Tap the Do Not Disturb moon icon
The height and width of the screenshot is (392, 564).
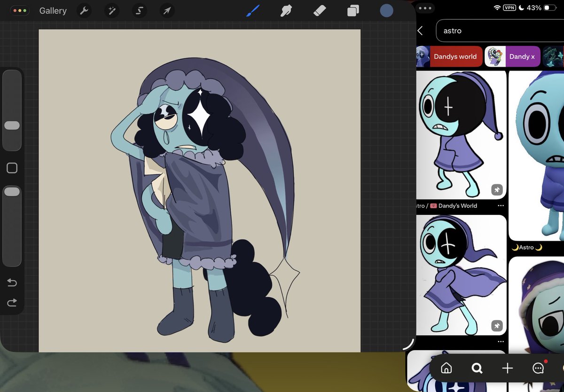pos(521,8)
